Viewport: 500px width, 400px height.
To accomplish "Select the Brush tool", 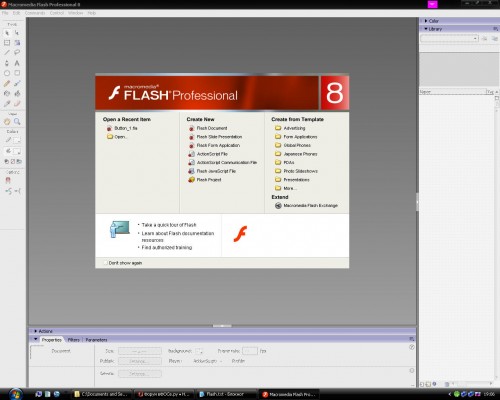I will tap(17, 83).
